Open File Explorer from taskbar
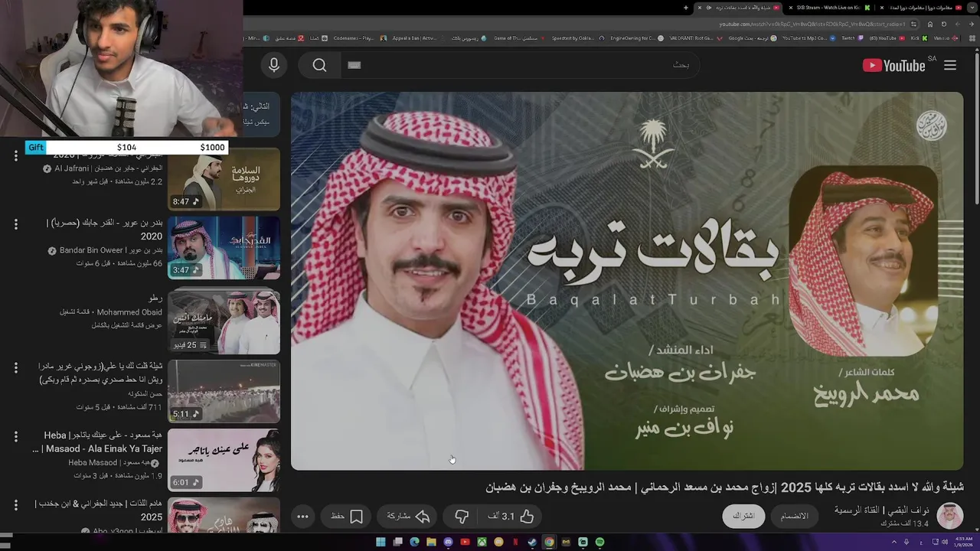 pyautogui.click(x=431, y=542)
